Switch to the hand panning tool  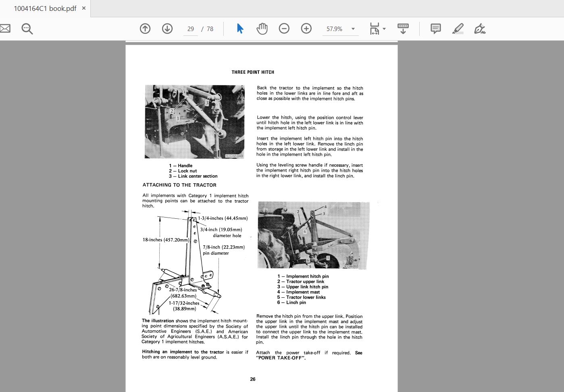pos(262,29)
